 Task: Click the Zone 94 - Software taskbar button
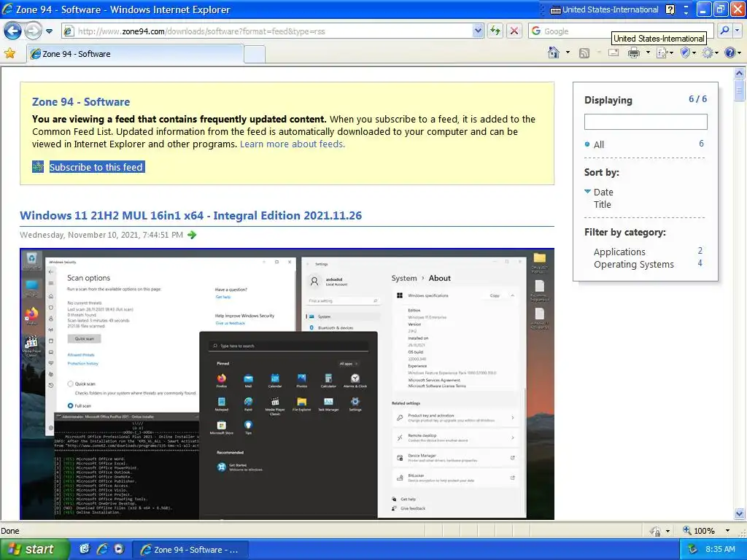tap(190, 550)
